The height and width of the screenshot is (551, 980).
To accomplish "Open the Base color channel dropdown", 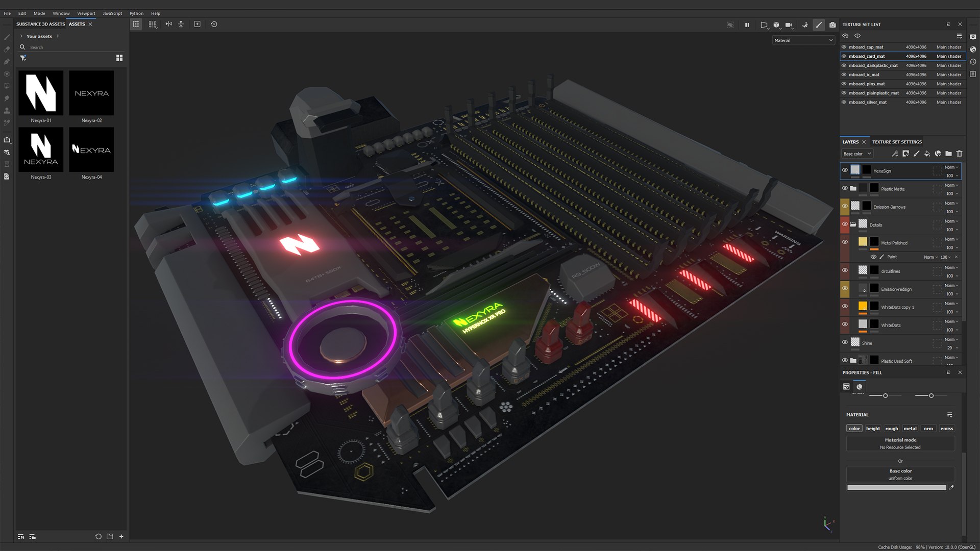I will tap(857, 154).
